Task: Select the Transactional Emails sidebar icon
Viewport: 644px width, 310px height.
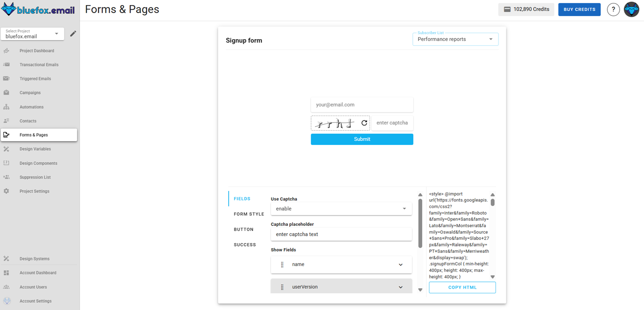Action: 7,64
